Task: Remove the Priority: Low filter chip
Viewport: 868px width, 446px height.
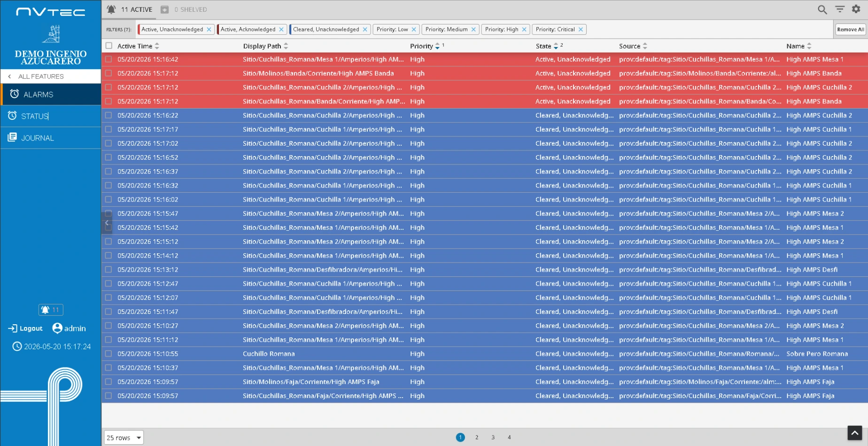Action: click(414, 29)
